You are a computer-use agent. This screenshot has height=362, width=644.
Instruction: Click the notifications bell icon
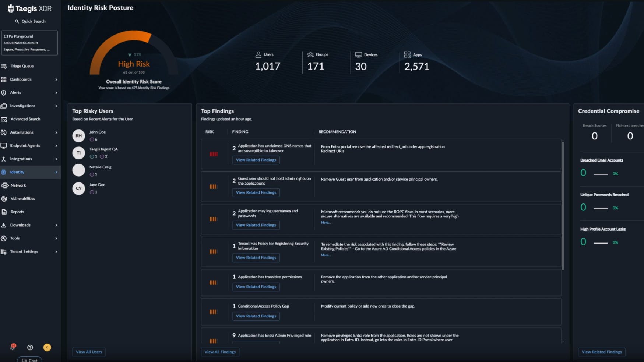pos(13,347)
